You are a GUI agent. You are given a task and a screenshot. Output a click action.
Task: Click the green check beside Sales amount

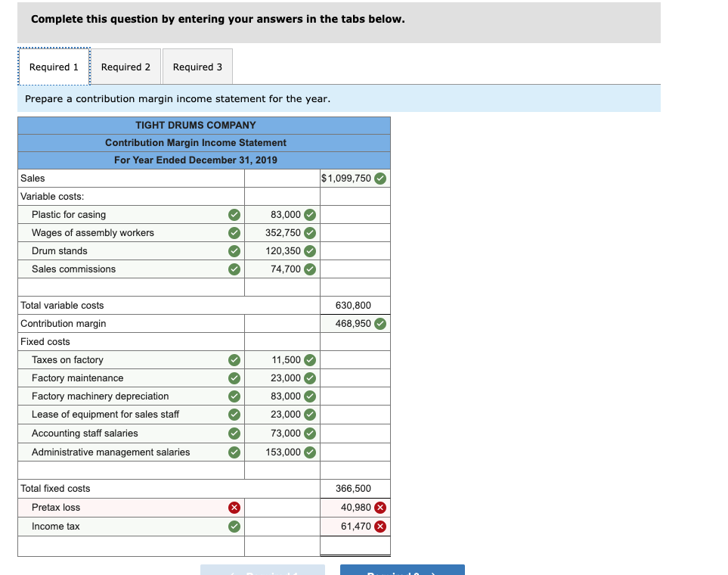point(380,178)
